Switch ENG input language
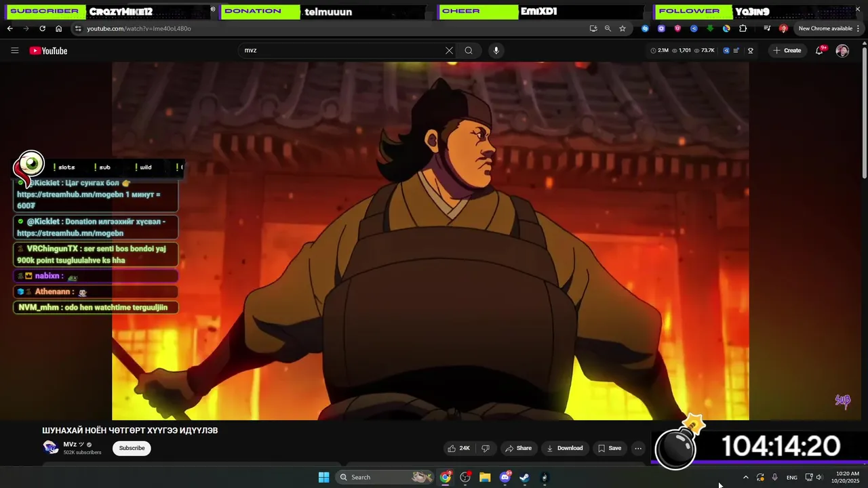 pyautogui.click(x=791, y=477)
